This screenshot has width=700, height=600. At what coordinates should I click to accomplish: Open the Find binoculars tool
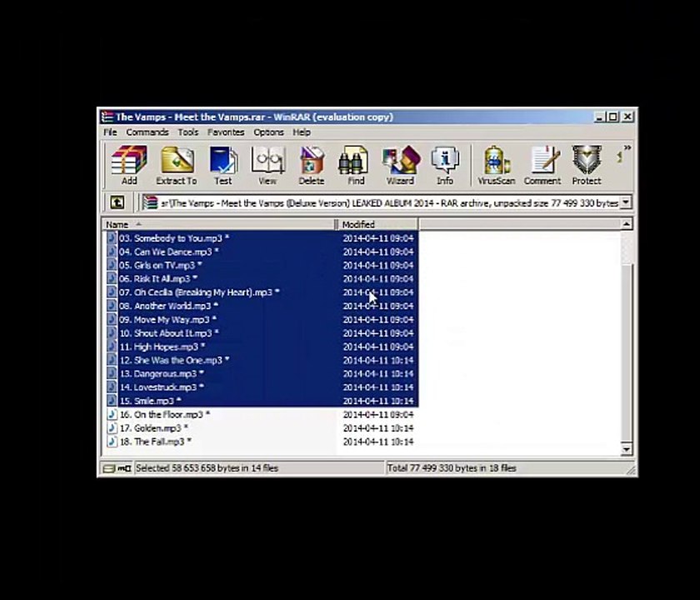tap(355, 165)
